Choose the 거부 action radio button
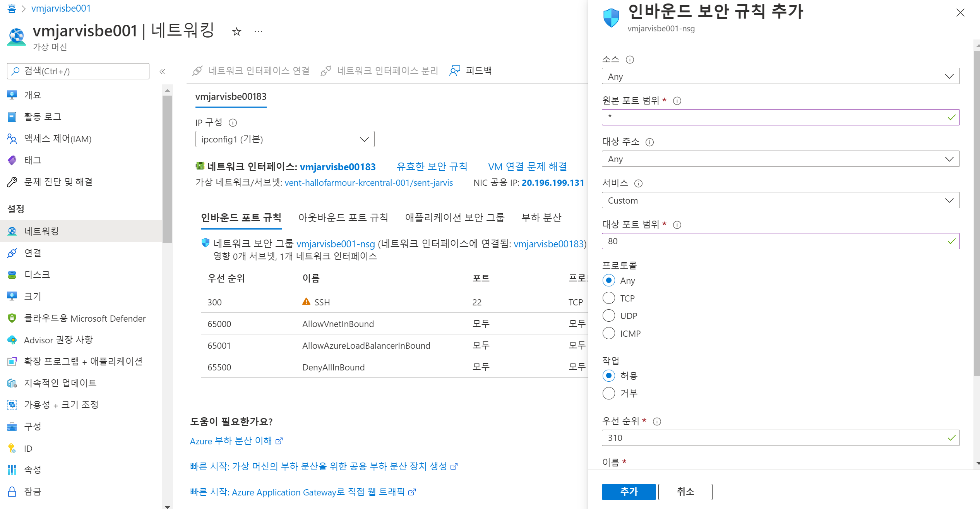Viewport: 980px width, 509px height. (609, 393)
